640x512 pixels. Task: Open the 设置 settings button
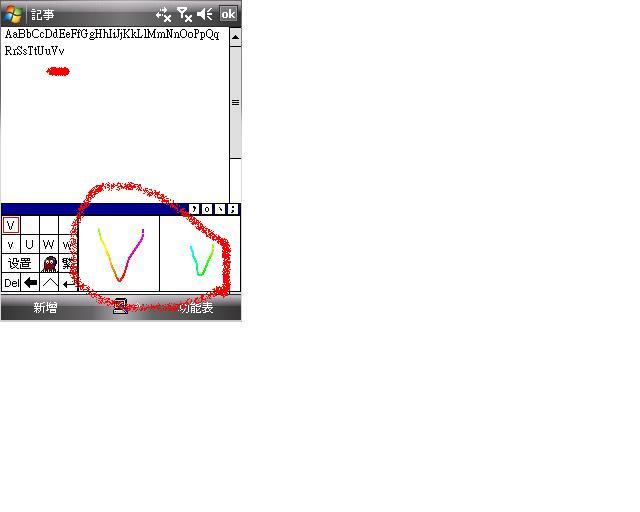click(x=20, y=264)
